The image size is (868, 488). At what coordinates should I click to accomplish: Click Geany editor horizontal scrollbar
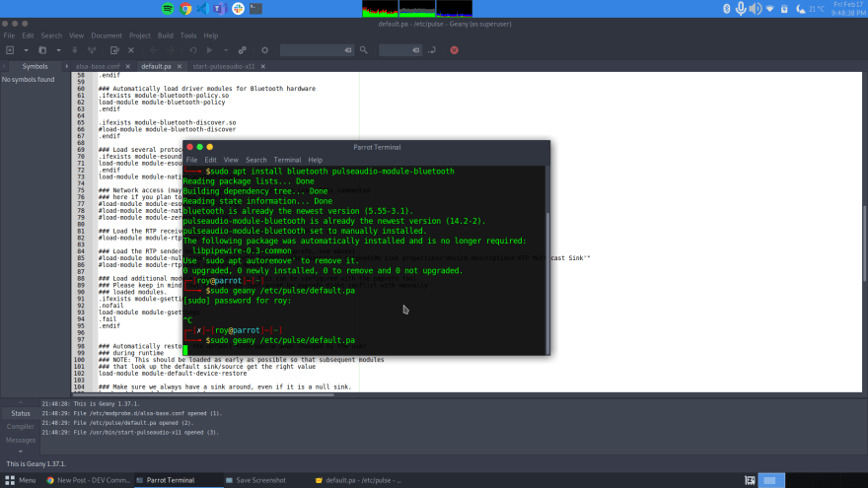202,394
